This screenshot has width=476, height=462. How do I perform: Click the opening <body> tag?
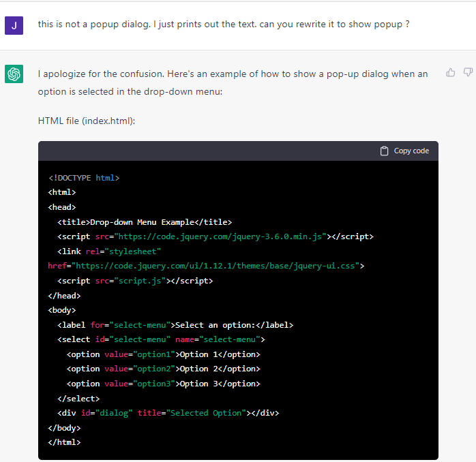[x=62, y=310]
